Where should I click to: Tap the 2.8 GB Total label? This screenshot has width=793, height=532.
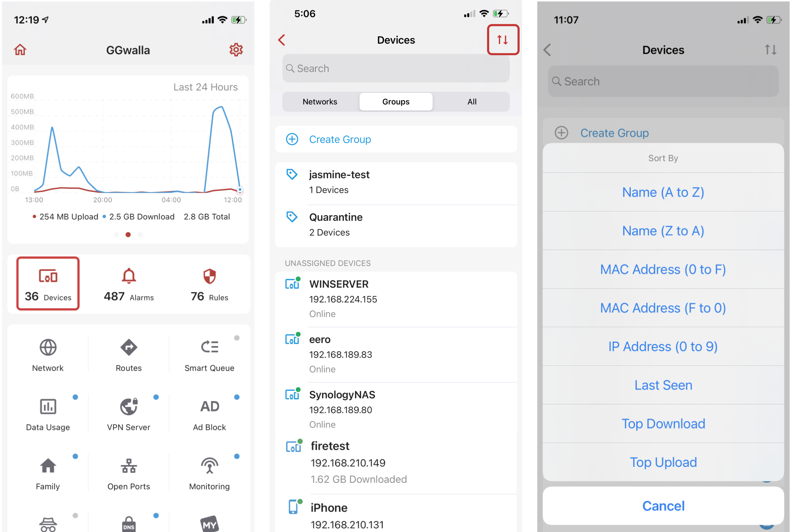click(x=207, y=217)
